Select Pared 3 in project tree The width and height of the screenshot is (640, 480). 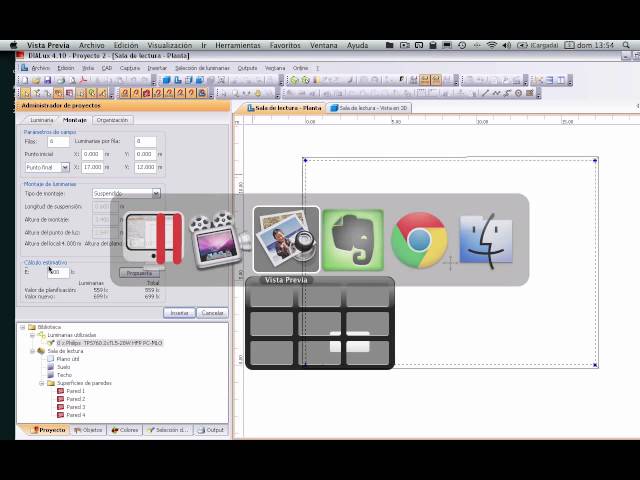click(x=76, y=407)
